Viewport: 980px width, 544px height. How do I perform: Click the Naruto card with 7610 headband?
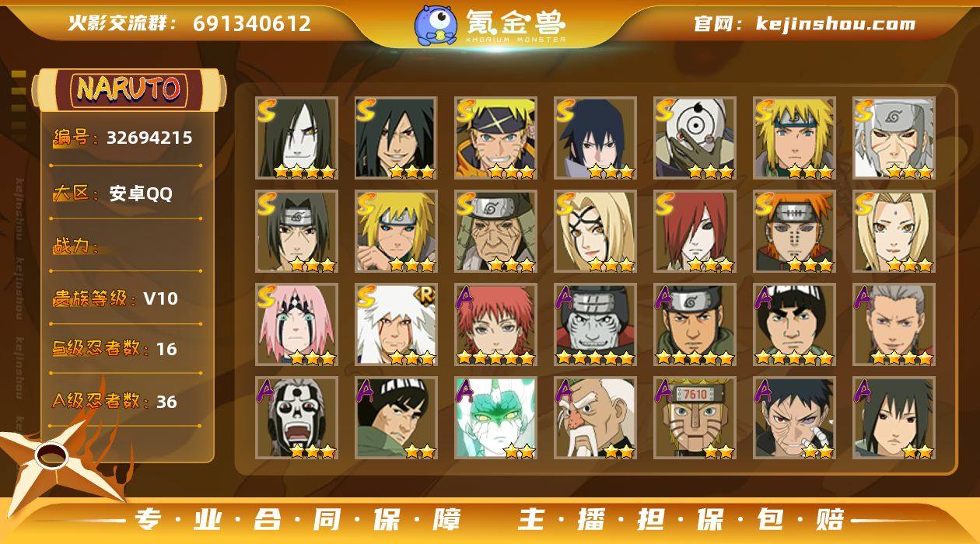tap(695, 418)
